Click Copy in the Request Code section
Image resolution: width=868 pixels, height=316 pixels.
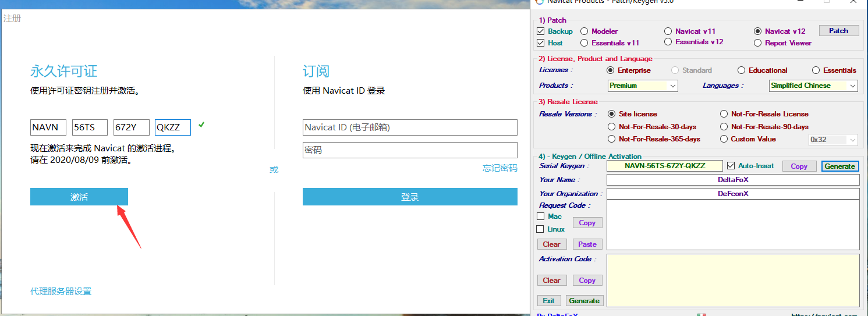tap(587, 223)
